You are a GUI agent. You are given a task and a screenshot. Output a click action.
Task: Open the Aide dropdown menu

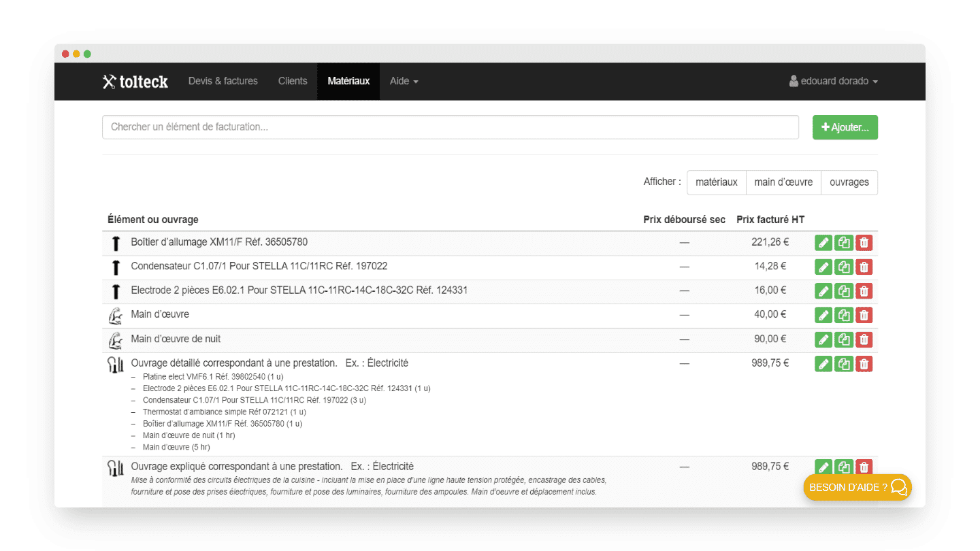(x=404, y=81)
